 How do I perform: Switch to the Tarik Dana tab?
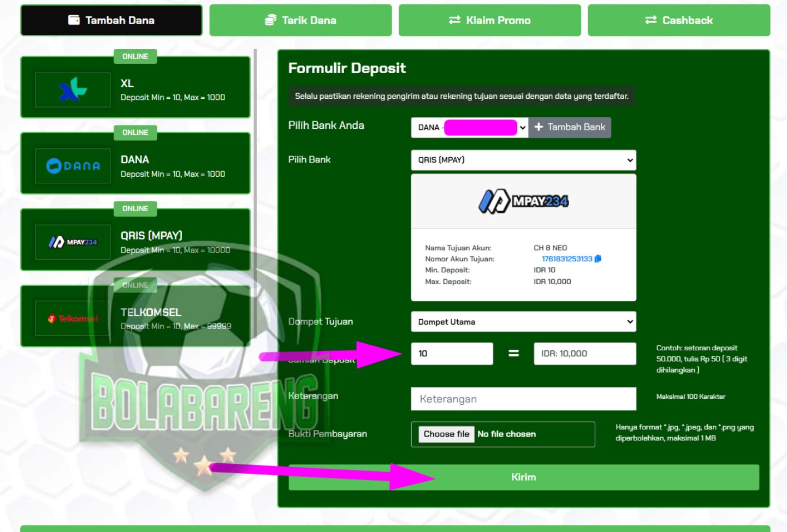(x=300, y=20)
